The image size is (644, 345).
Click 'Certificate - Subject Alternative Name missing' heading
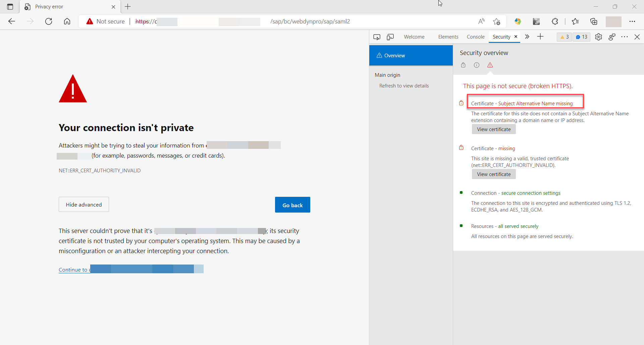tap(522, 104)
